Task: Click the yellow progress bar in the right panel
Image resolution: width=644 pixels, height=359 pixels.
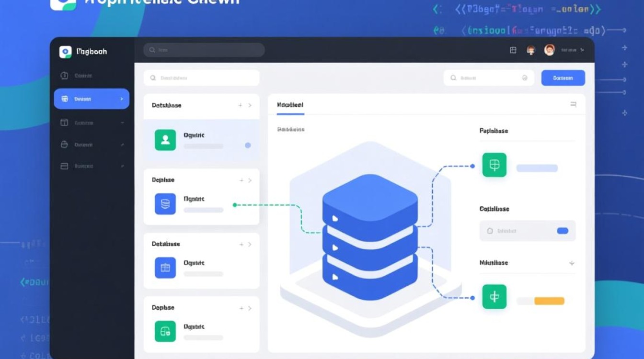Action: tap(549, 301)
